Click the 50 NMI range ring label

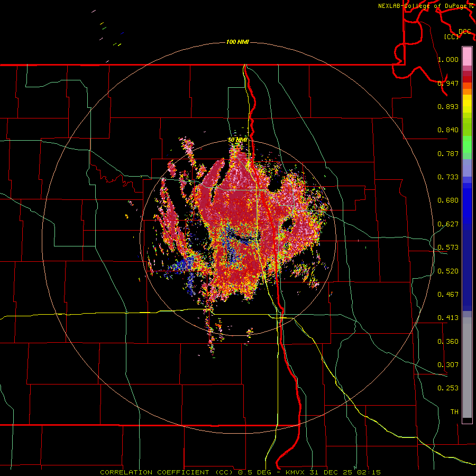[237, 140]
